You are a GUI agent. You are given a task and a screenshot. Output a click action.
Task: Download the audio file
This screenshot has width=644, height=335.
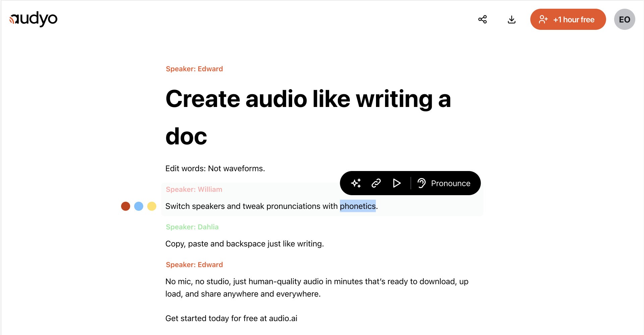(x=512, y=19)
